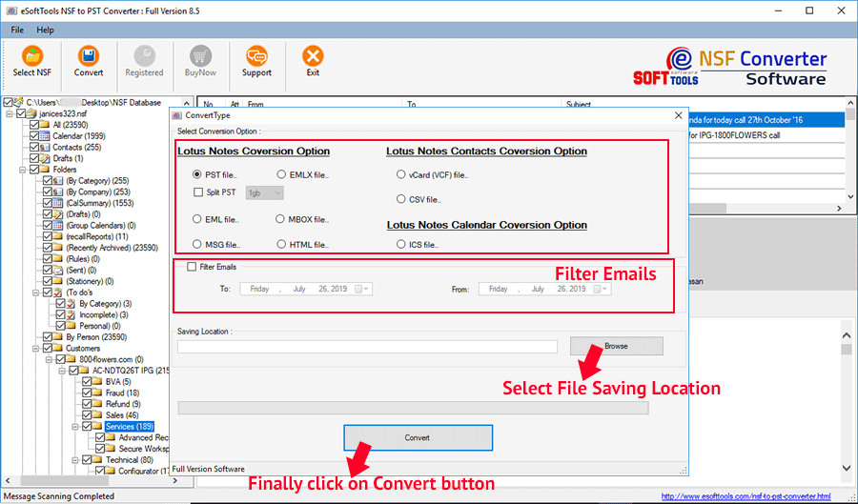
Task: Click the Registered key icon
Action: pyautogui.click(x=145, y=56)
